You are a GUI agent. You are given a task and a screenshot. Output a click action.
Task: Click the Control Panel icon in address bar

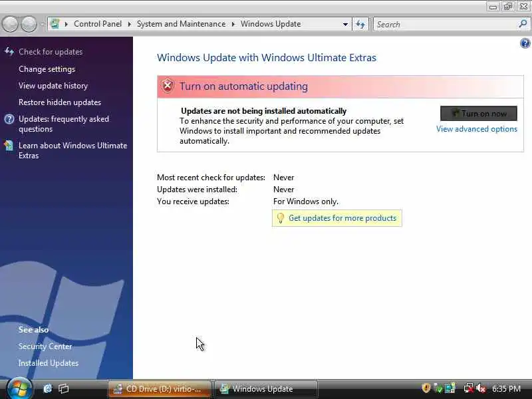click(55, 24)
